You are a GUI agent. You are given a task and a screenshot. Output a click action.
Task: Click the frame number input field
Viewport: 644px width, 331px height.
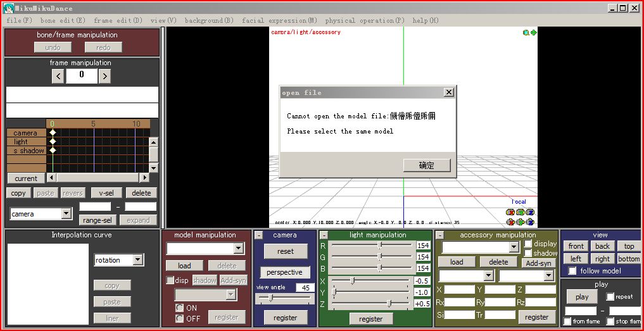(82, 76)
